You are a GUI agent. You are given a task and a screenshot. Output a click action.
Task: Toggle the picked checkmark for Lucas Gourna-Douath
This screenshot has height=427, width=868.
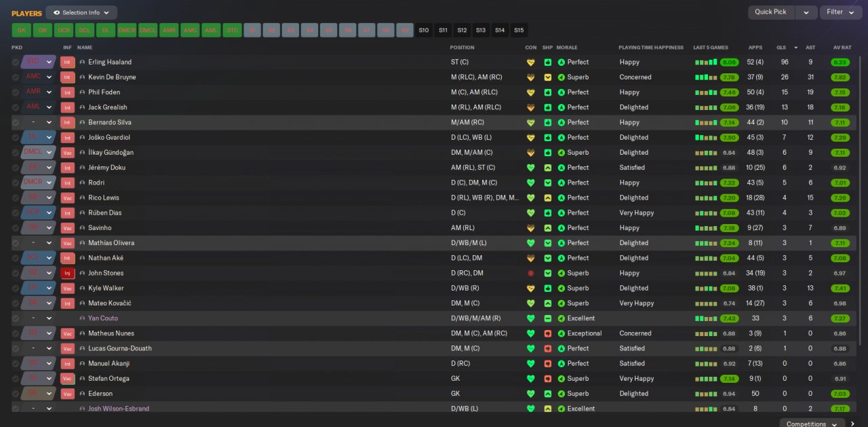coord(16,348)
